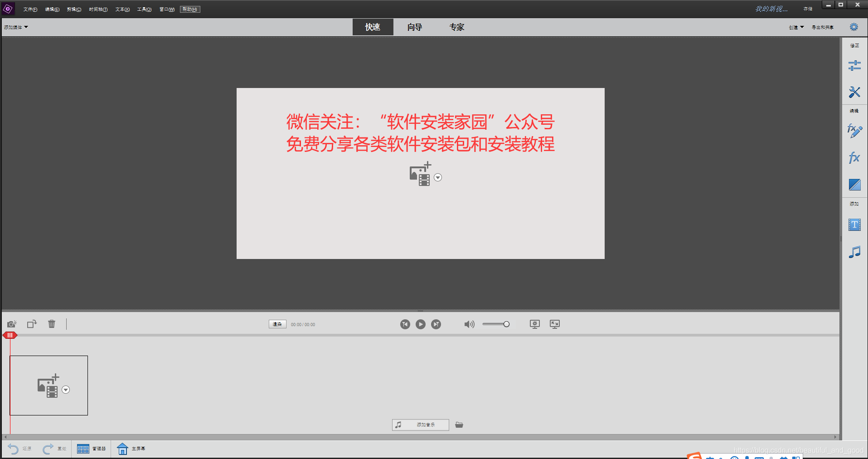This screenshot has height=459, width=868.
Task: Click the project title 我的新视...
Action: click(x=771, y=9)
